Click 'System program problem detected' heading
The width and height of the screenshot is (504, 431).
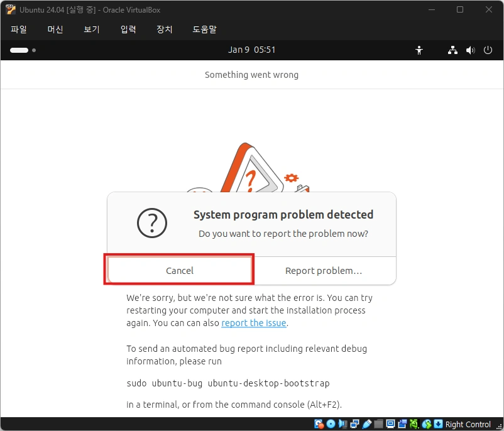click(283, 214)
